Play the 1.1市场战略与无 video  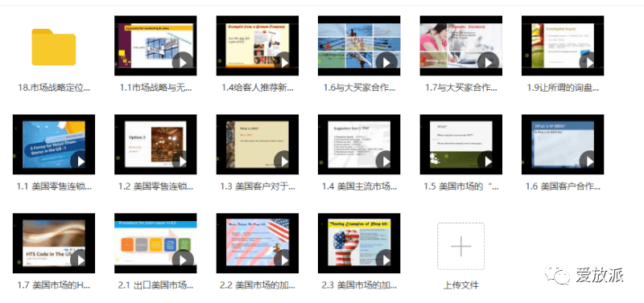[x=183, y=63]
